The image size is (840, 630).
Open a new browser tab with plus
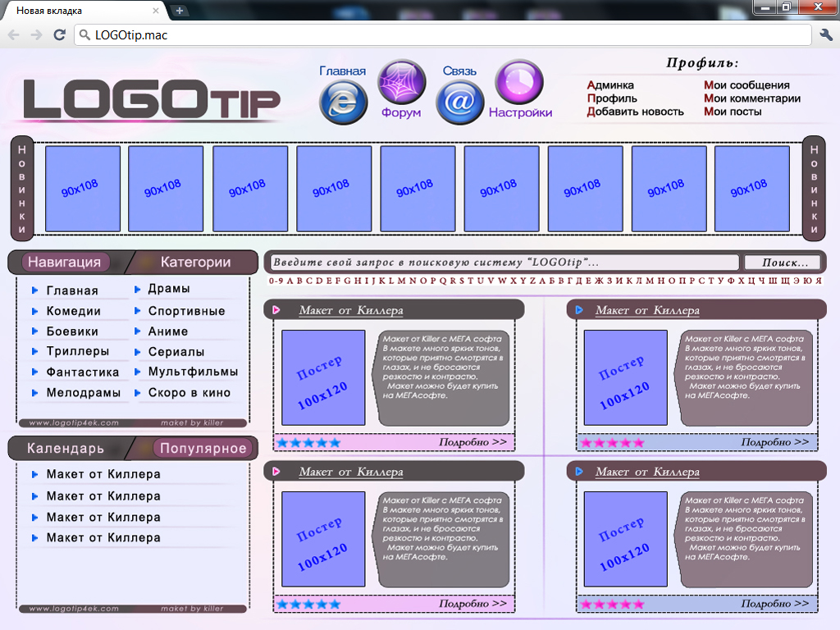180,11
